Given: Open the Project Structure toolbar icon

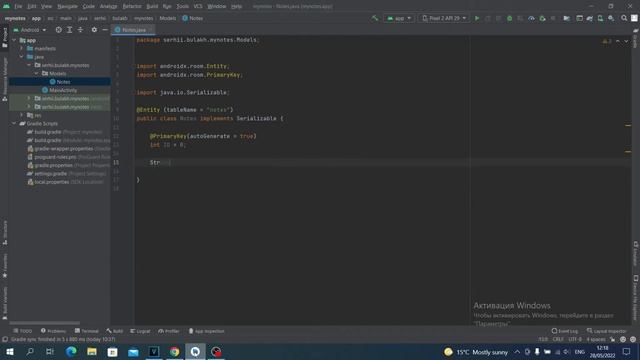Looking at the screenshot, I should click(567, 18).
